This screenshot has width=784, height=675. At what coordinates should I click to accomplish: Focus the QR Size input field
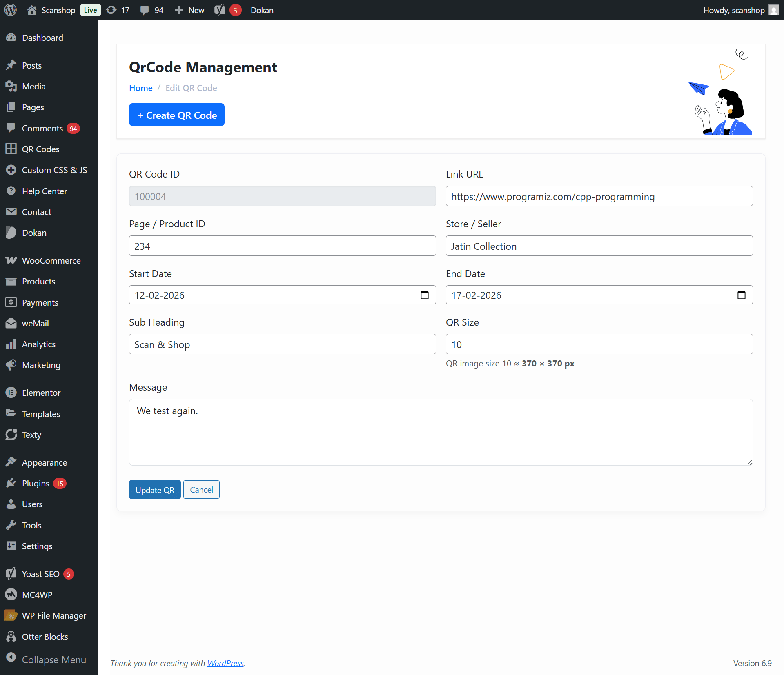[x=599, y=344]
